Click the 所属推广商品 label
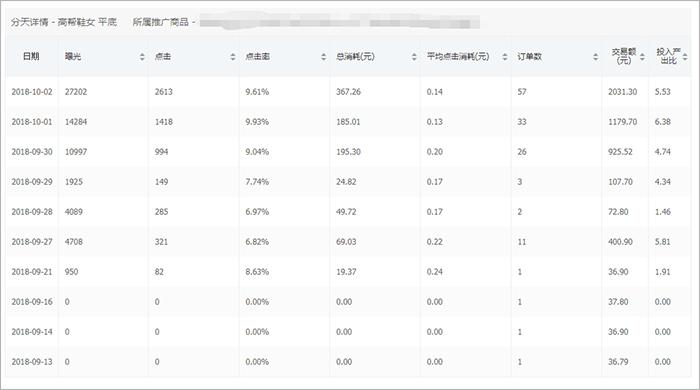This screenshot has height=390, width=700. pos(161,22)
